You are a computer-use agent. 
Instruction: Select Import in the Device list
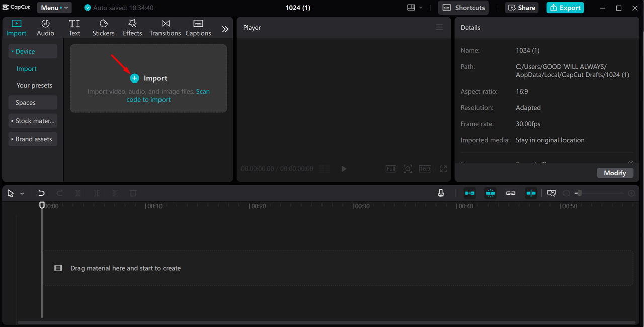click(27, 69)
